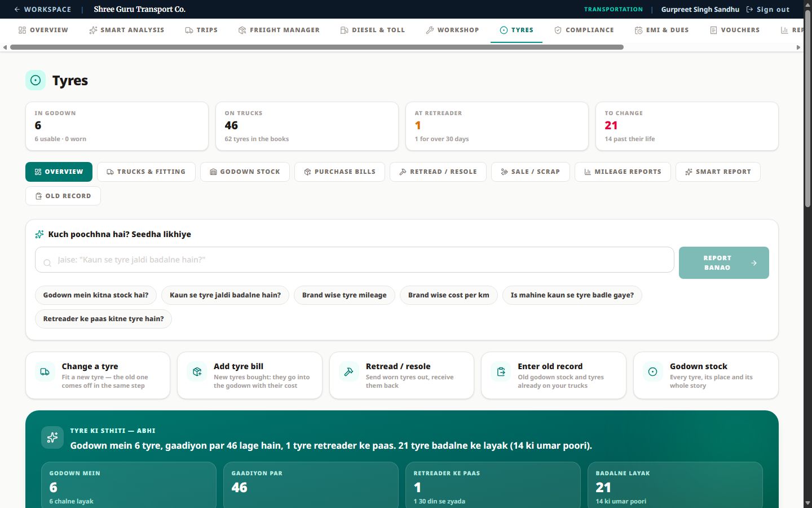The width and height of the screenshot is (812, 508).
Task: Open the Vouchers tab
Action: pyautogui.click(x=735, y=30)
